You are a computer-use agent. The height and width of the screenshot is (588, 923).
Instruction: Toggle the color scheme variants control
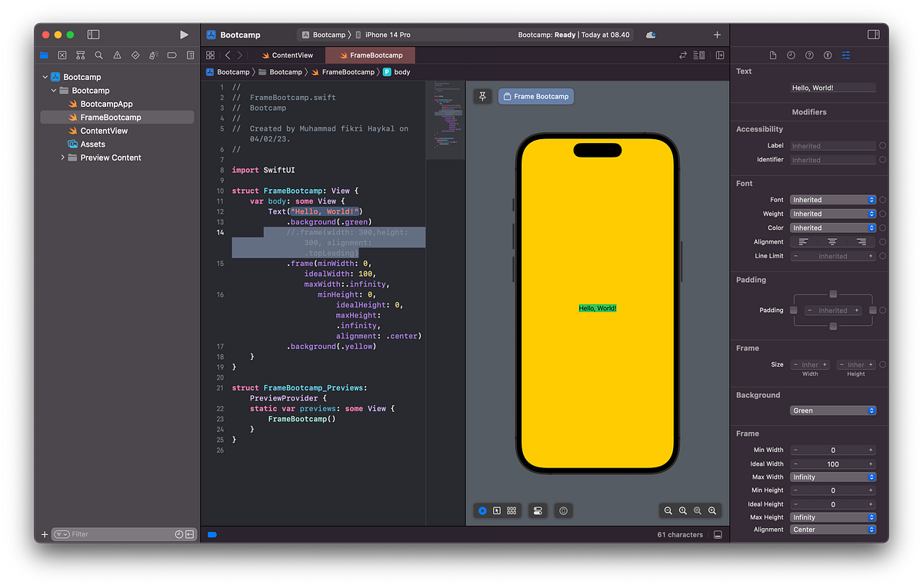pos(563,510)
